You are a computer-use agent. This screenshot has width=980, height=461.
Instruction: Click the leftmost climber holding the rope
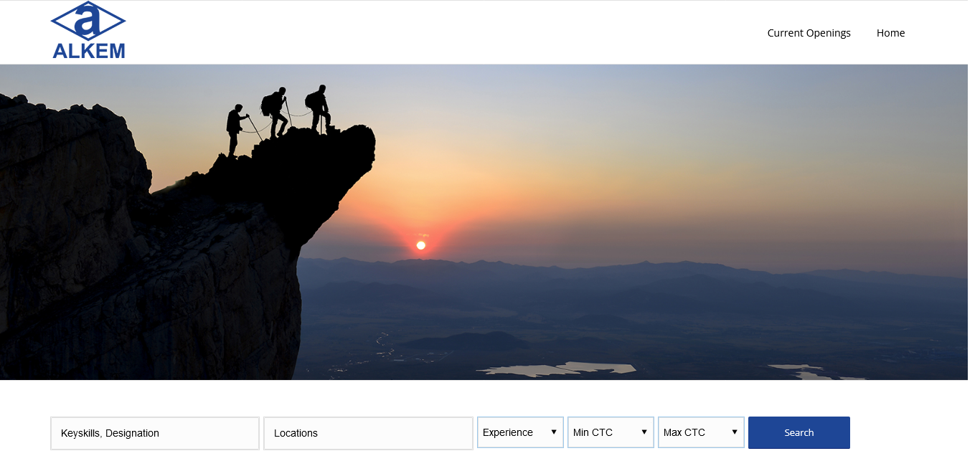pos(235,128)
